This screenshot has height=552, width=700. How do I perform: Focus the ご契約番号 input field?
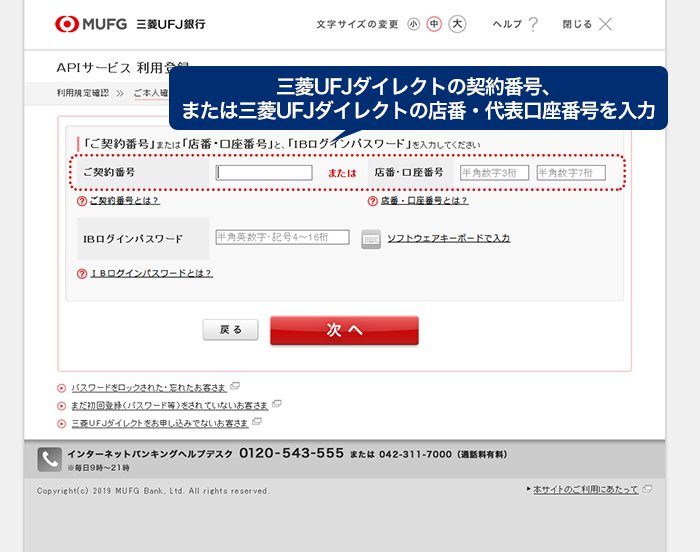tap(264, 172)
